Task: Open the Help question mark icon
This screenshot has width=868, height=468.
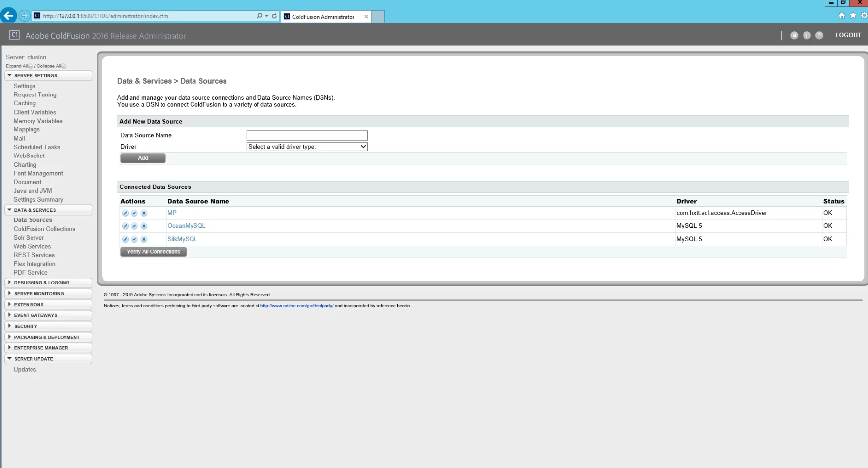Action: (819, 35)
